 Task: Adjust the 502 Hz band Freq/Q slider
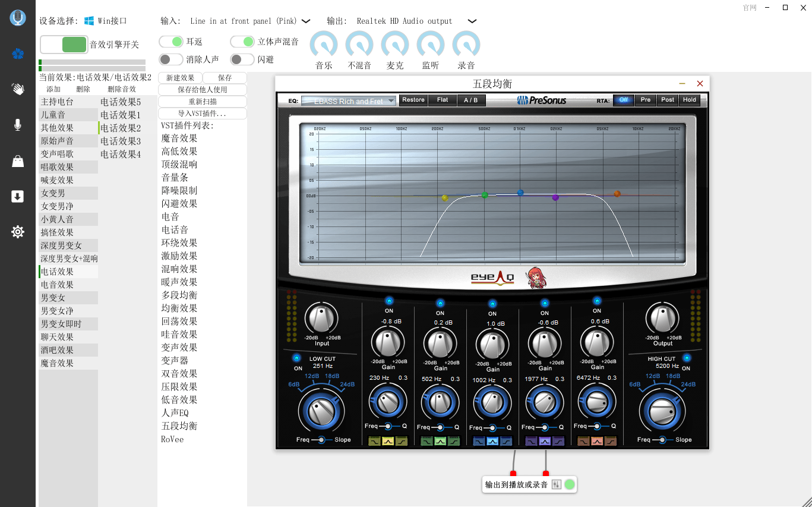[x=440, y=427]
